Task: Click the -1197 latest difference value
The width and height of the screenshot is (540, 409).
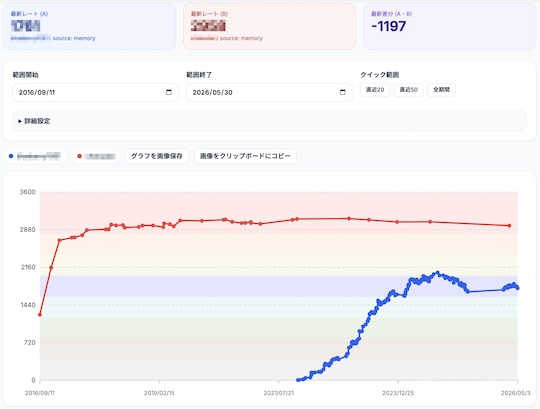Action: pos(389,27)
